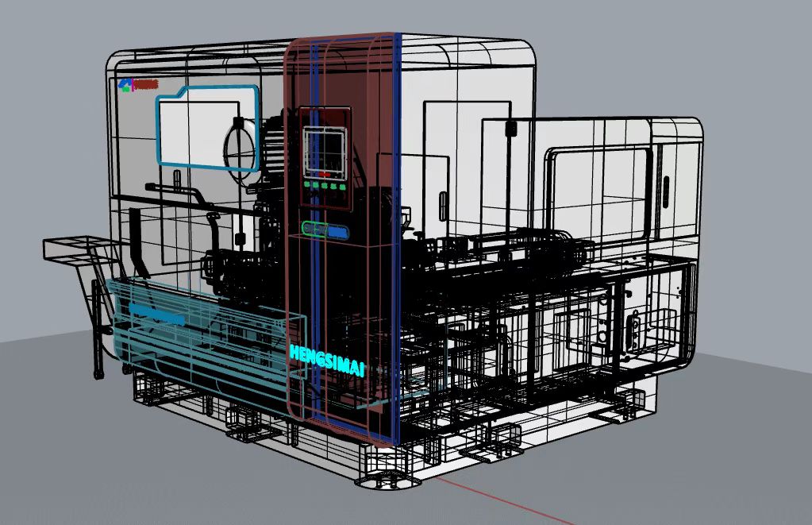Screen dimensions: 812x525
Task: Click the rounded window on the right enclosure
Action: 595,191
